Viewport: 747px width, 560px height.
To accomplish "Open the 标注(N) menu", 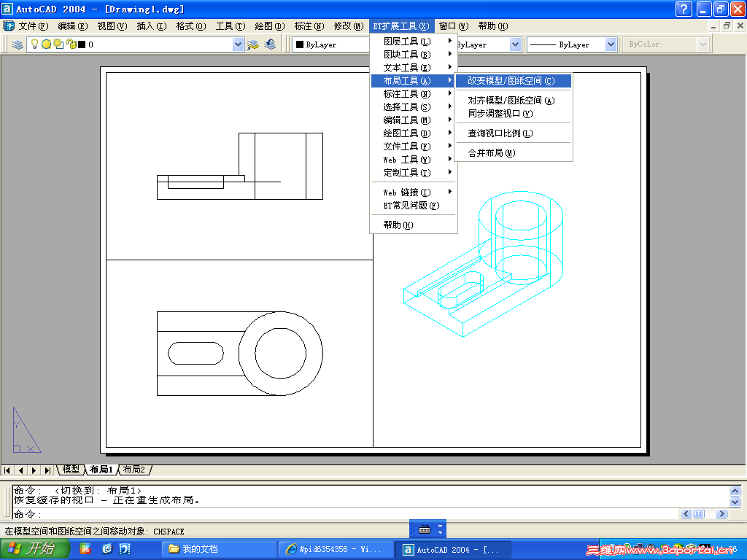I will 309,26.
